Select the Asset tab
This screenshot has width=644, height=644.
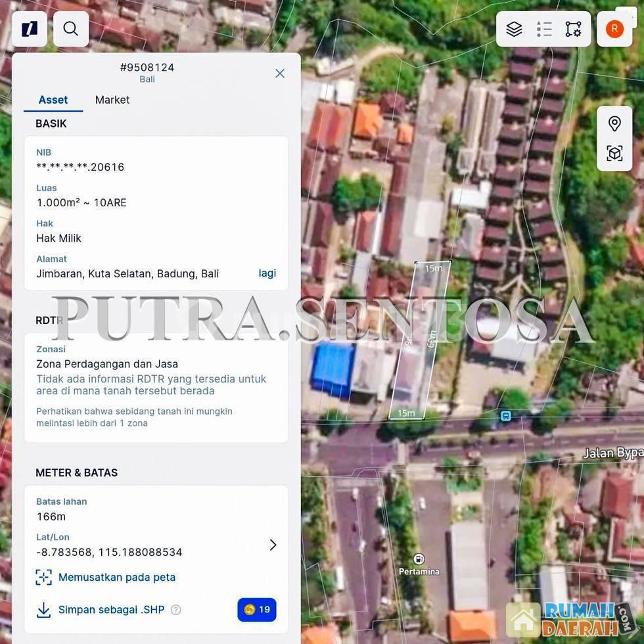click(53, 100)
